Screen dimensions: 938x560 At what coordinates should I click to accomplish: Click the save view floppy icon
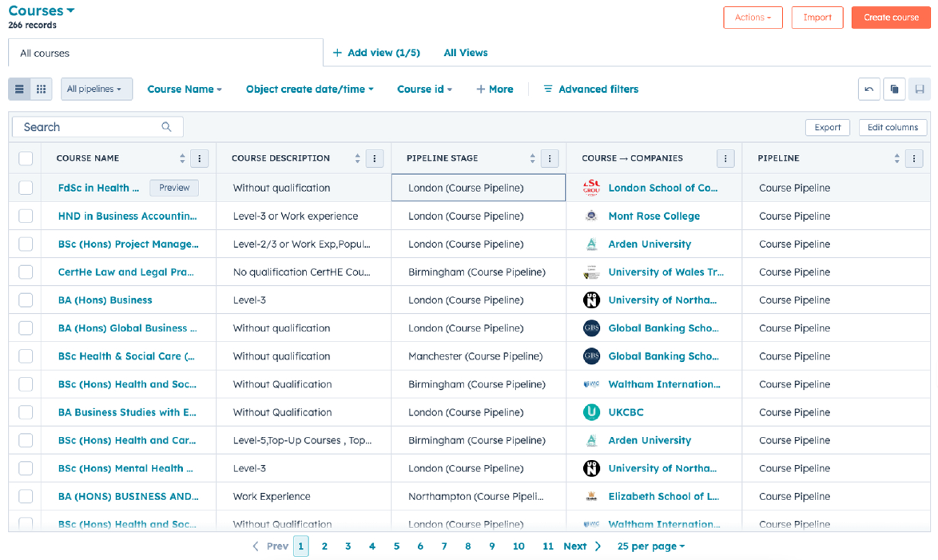(x=920, y=89)
